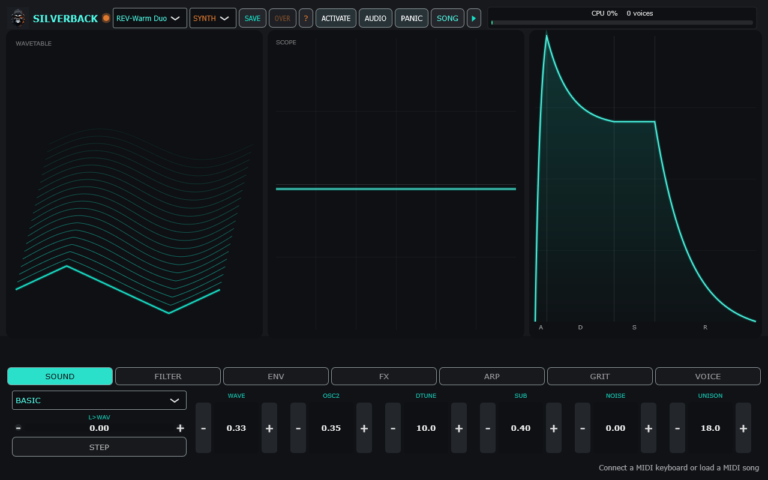Open the SYNTH mode dropdown
Image resolution: width=768 pixels, height=480 pixels.
click(x=213, y=18)
